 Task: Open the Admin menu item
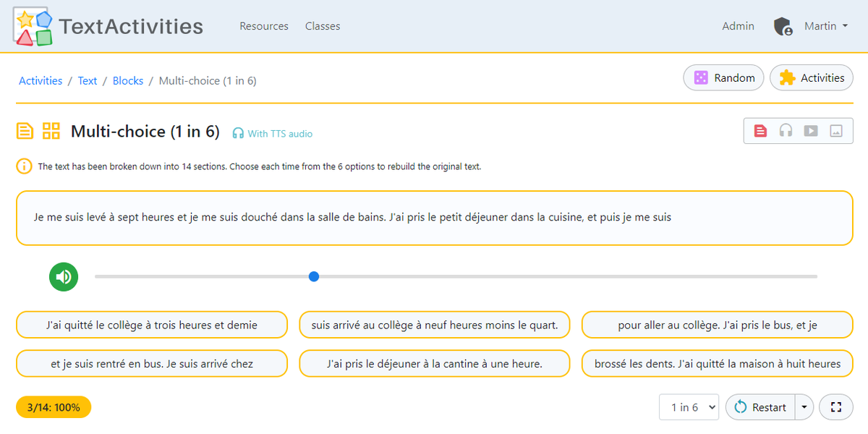[x=738, y=26]
